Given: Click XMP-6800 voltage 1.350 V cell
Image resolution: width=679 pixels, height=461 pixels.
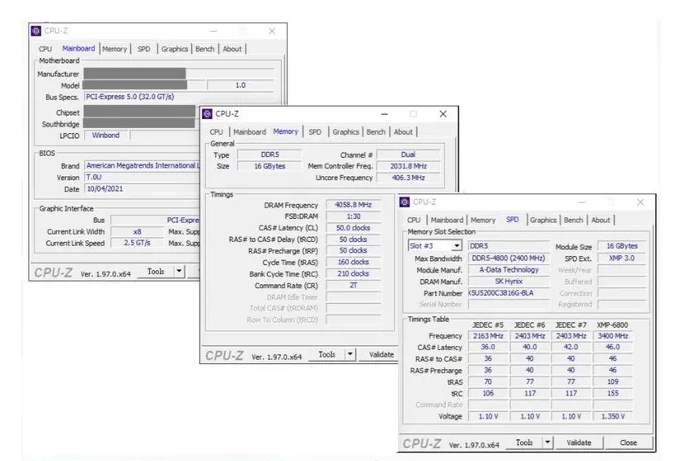Looking at the screenshot, I should (612, 416).
